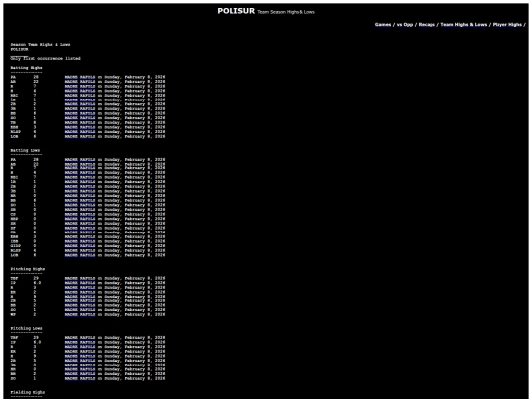The image size is (532, 399).
Task: Open game link in Batting Lows LOB row
Action: tap(80, 255)
